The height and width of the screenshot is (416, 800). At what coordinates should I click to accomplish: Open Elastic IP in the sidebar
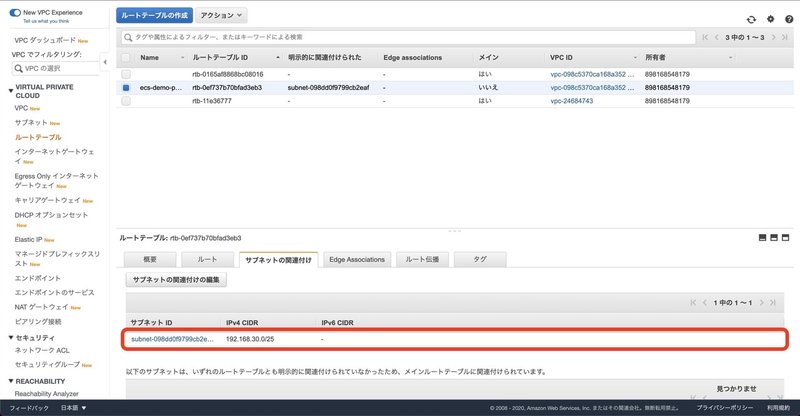28,239
